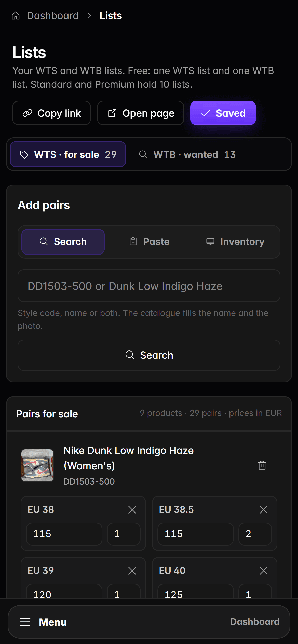This screenshot has width=298, height=644.
Task: Click Dashboard in the bottom bar
Action: pyautogui.click(x=255, y=622)
